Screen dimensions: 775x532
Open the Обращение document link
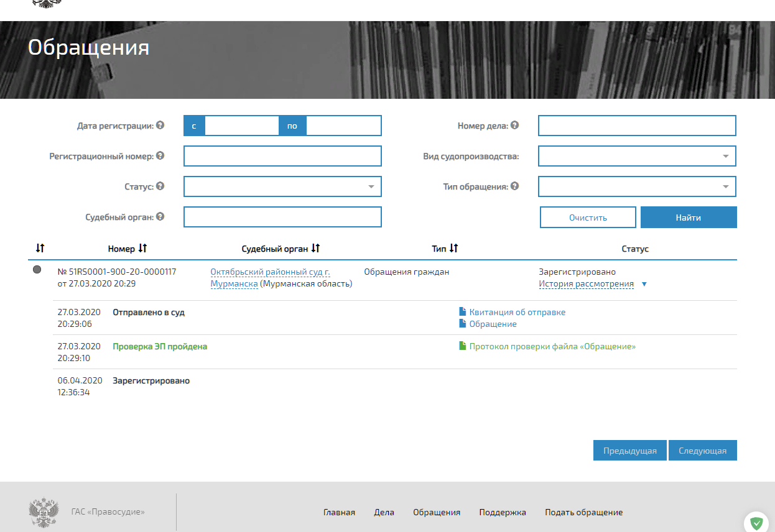[493, 324]
